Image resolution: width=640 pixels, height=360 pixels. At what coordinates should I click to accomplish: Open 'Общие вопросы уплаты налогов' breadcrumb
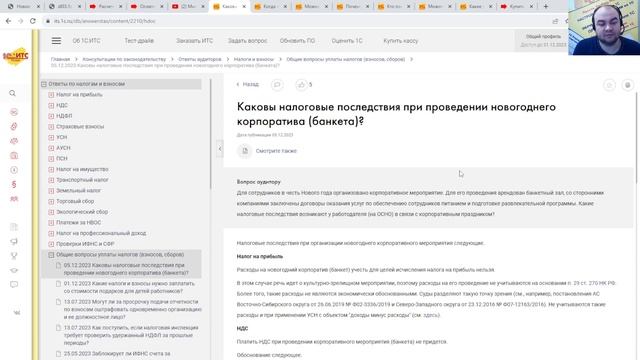346,59
